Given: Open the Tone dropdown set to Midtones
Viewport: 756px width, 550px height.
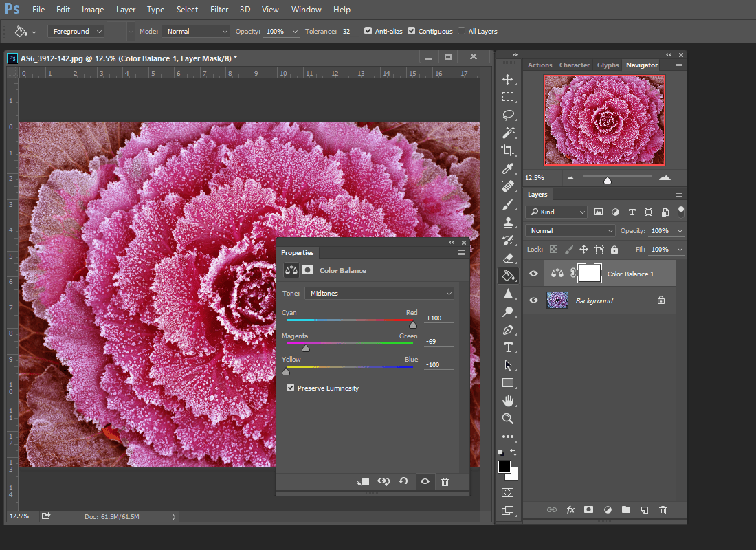Looking at the screenshot, I should [x=379, y=294].
